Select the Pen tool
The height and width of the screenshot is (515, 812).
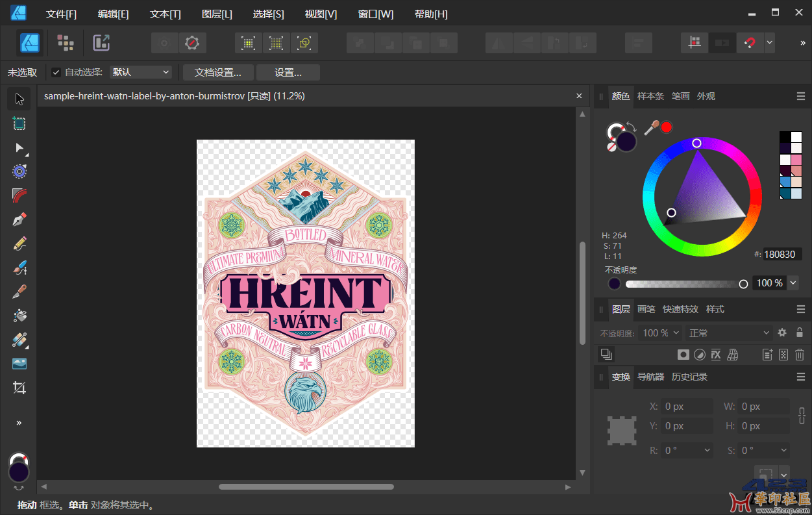(x=19, y=219)
